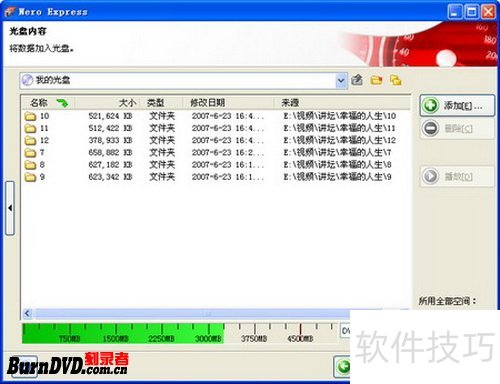Click source path ending 幸福的人生\12
This screenshot has width=500, height=384.
[340, 140]
